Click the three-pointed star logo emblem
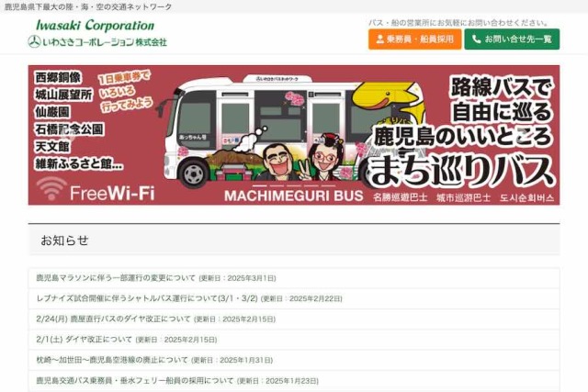 (34, 41)
